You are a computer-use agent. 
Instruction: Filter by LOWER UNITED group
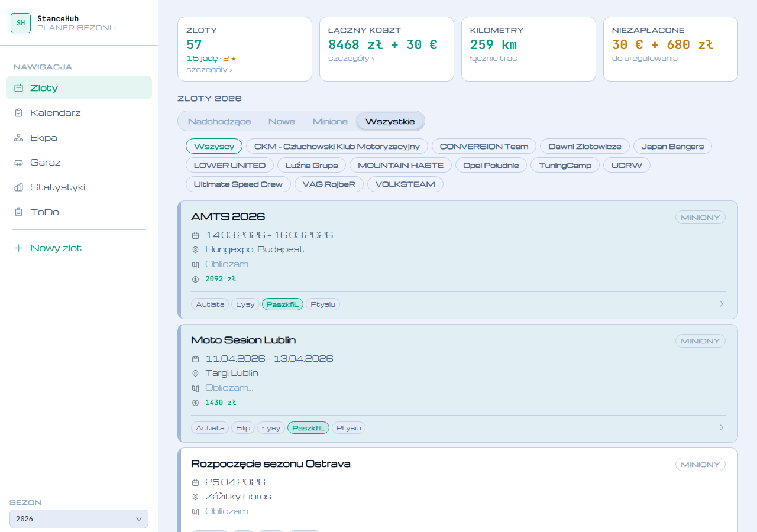230,165
